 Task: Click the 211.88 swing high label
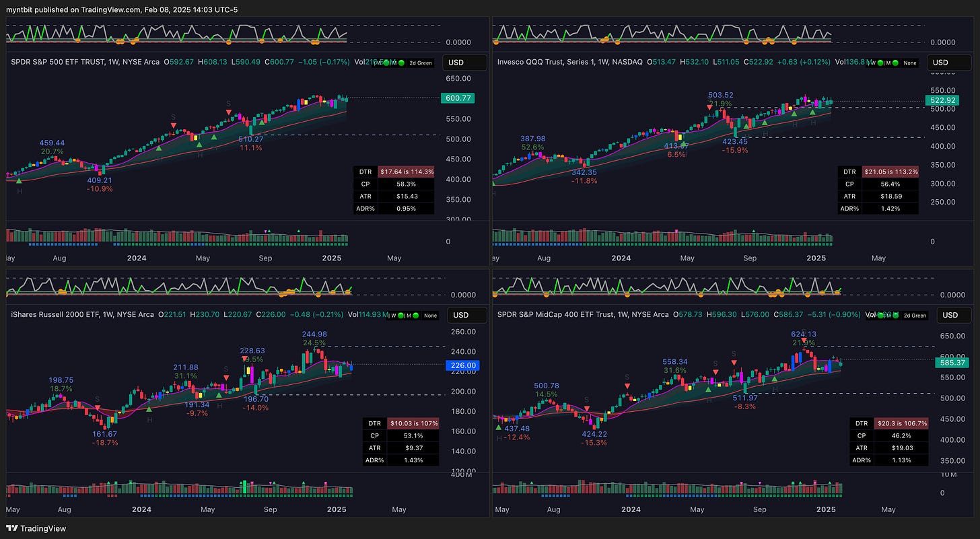click(186, 367)
